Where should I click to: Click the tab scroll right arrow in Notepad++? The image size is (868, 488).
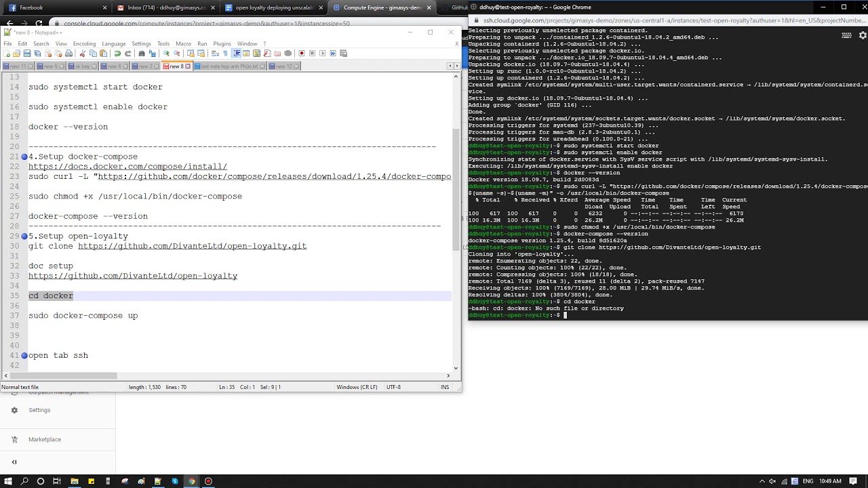[456, 66]
